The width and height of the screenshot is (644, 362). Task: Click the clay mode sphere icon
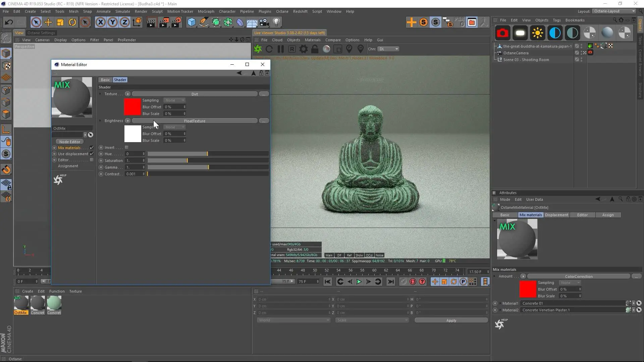[x=326, y=49]
